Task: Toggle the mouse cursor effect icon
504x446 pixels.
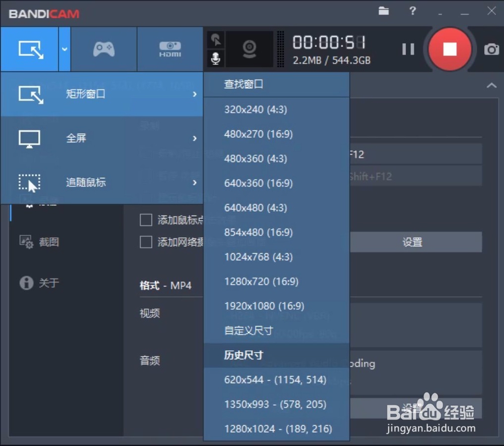Action: (x=216, y=40)
